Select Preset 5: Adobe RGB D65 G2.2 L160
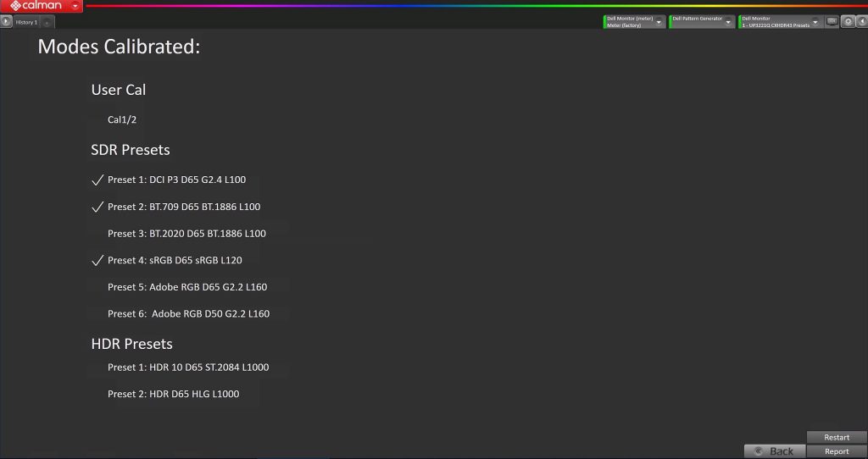The width and height of the screenshot is (868, 459). (x=188, y=287)
